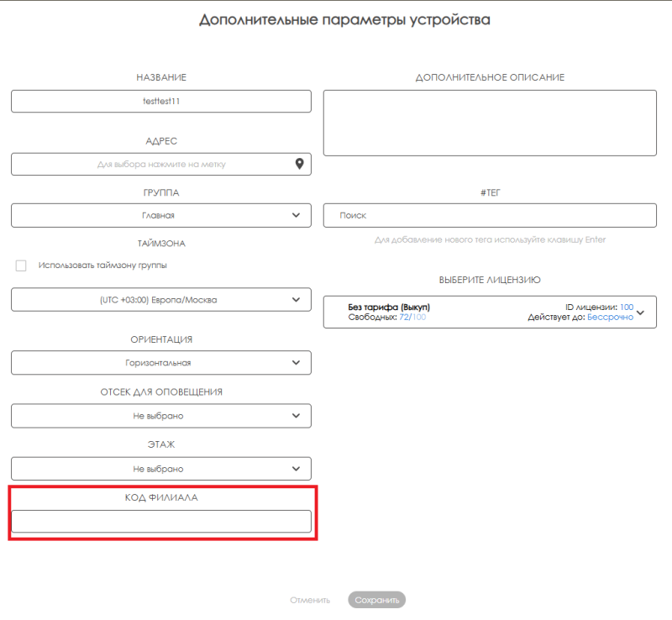672x620 pixels.
Task: Focus the tag search field labeled Поиск
Action: 489,216
